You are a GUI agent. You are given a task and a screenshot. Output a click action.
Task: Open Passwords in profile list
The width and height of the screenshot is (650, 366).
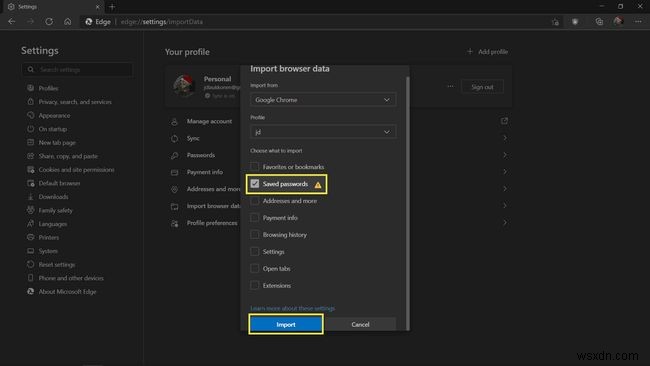tap(201, 155)
